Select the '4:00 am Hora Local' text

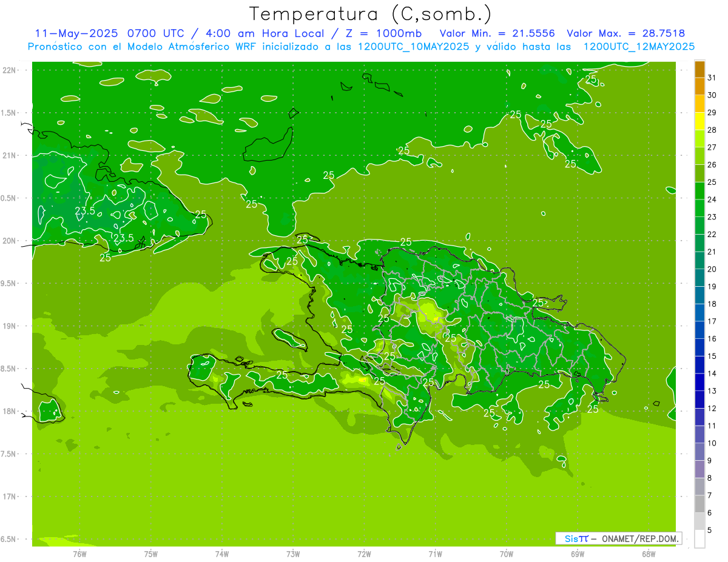click(x=263, y=33)
